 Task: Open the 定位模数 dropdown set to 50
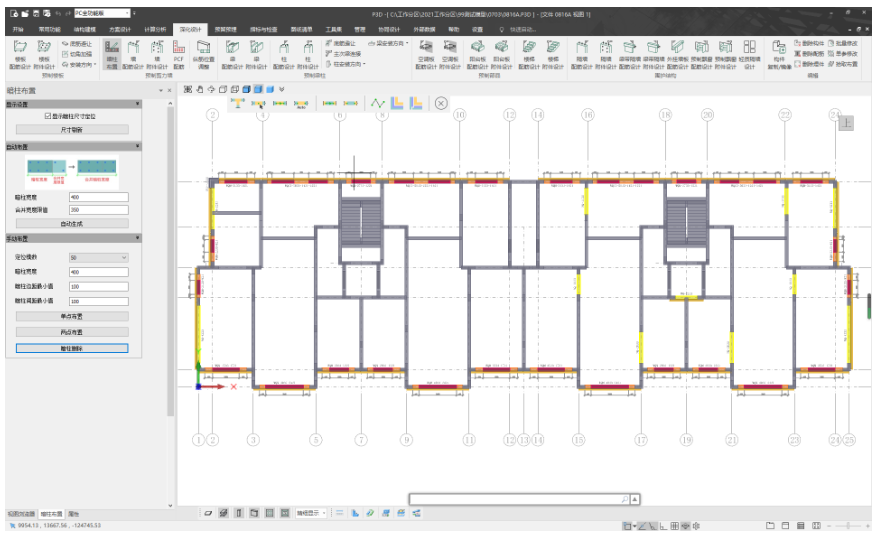98,258
